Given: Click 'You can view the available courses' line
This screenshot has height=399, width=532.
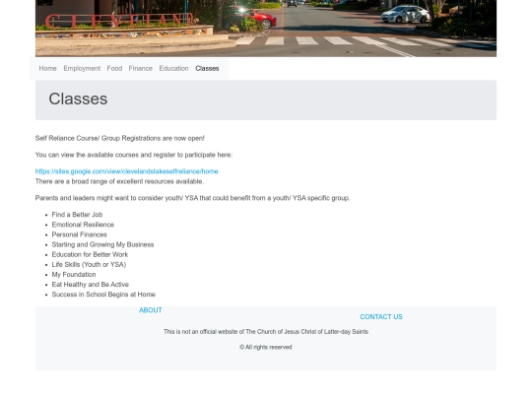Looking at the screenshot, I should point(134,155).
